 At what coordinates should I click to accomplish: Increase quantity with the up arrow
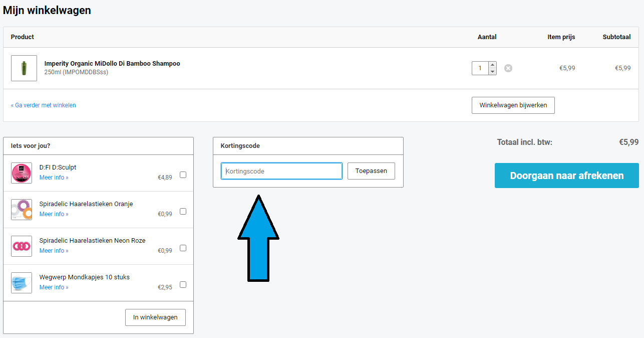492,65
